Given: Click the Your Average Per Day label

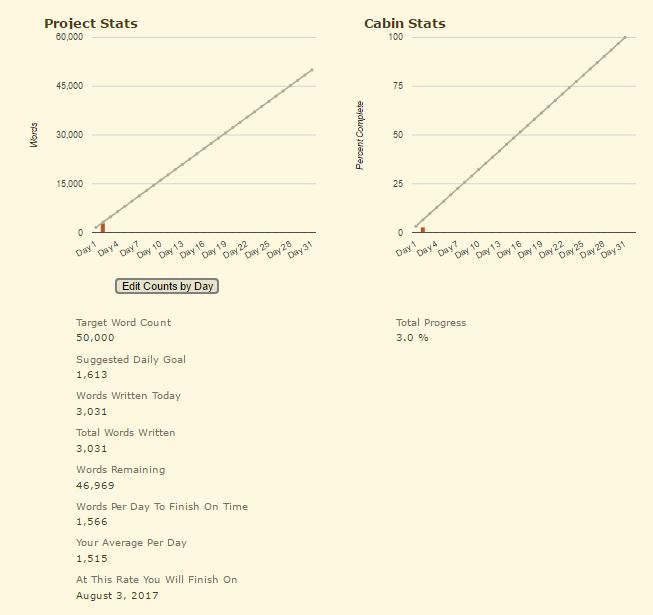Looking at the screenshot, I should (x=131, y=543).
